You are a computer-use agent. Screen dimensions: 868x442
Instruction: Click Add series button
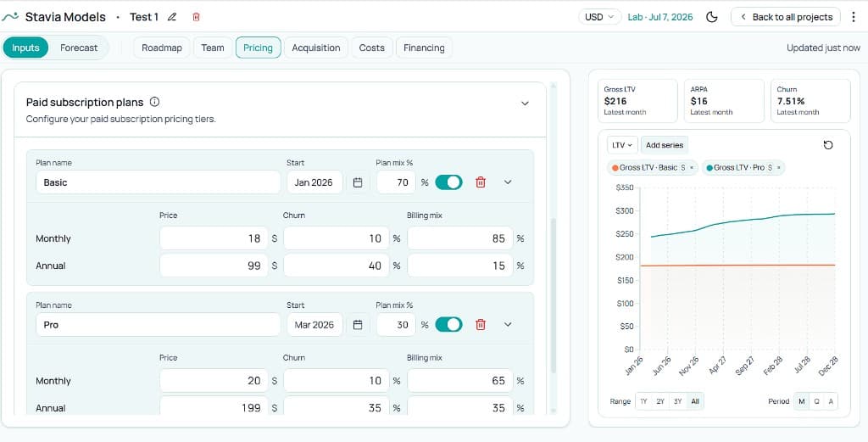(665, 145)
